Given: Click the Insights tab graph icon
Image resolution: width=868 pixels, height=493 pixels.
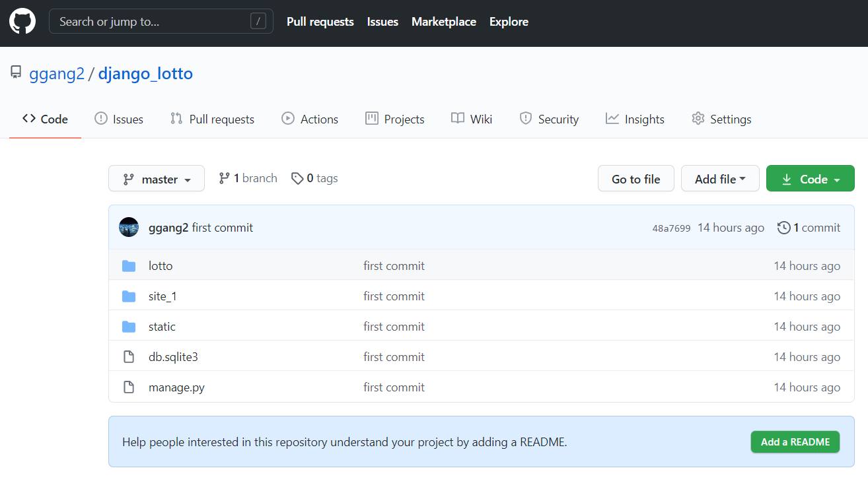Looking at the screenshot, I should point(612,119).
